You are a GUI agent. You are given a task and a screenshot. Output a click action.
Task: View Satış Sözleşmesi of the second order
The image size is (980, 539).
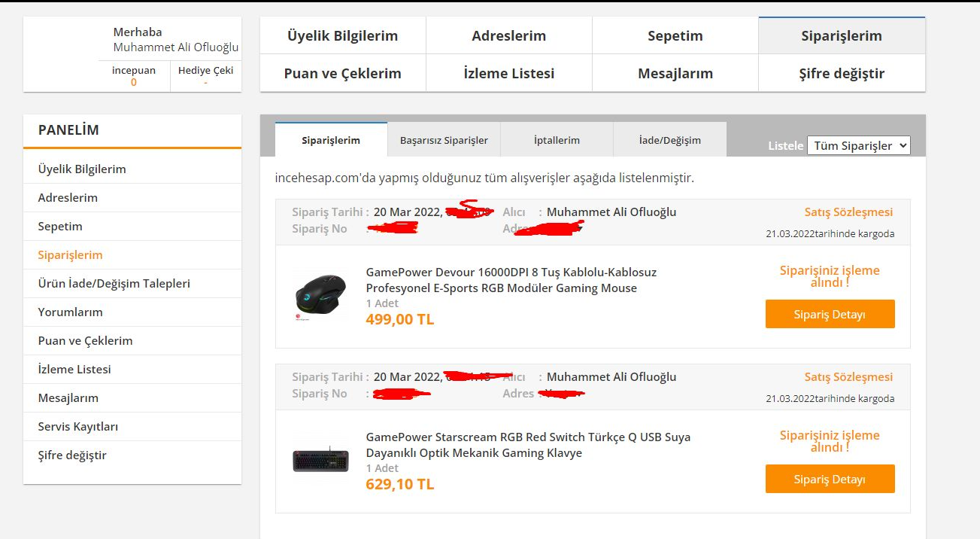coord(848,377)
